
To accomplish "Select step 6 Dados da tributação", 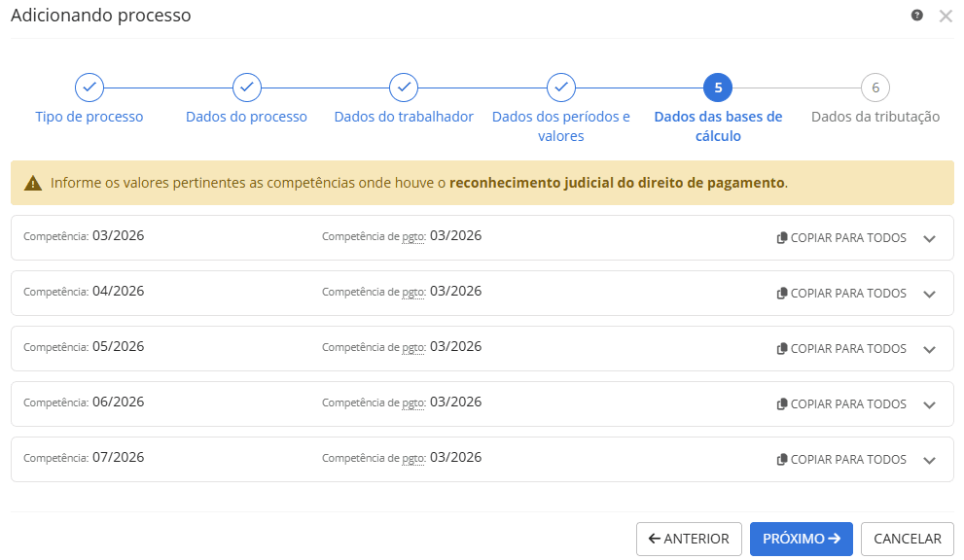I will pyautogui.click(x=875, y=87).
